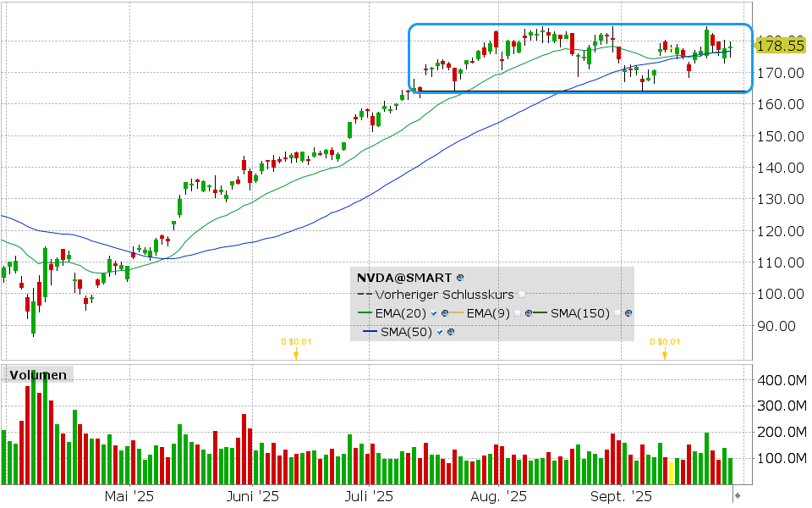This screenshot has height=508, width=812.
Task: Open SMA(50) indicator settings icon
Action: pyautogui.click(x=451, y=332)
